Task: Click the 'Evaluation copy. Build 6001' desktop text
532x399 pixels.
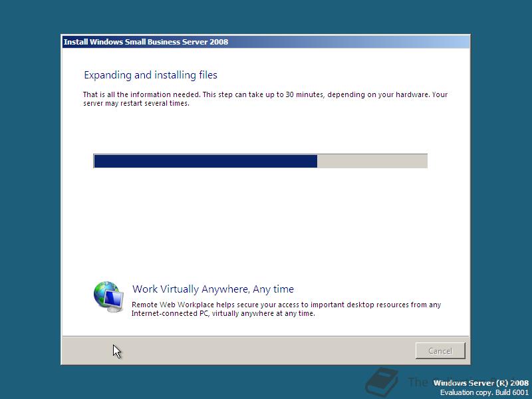Action: coord(484,392)
